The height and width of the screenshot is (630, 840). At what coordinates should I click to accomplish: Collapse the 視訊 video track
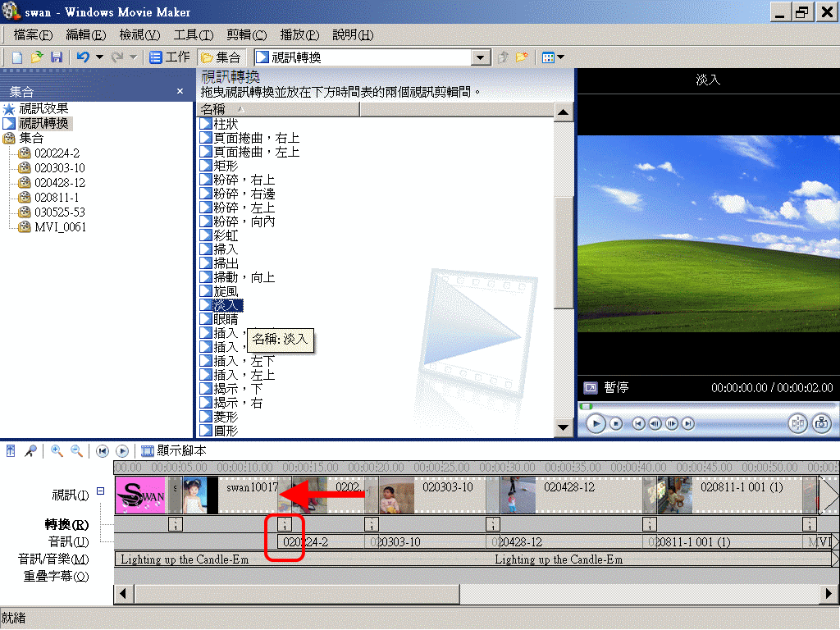(100, 489)
